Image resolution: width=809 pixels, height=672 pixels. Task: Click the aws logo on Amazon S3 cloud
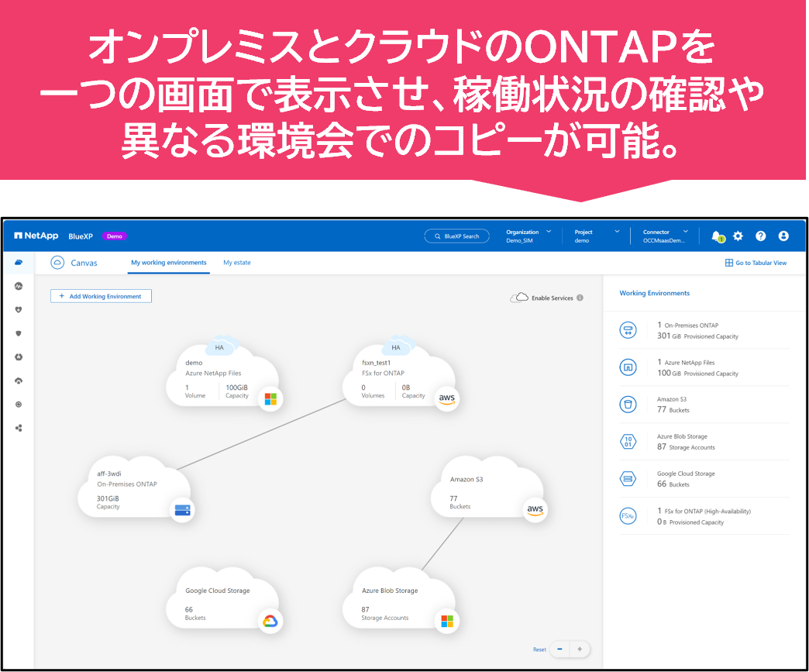coord(535,510)
